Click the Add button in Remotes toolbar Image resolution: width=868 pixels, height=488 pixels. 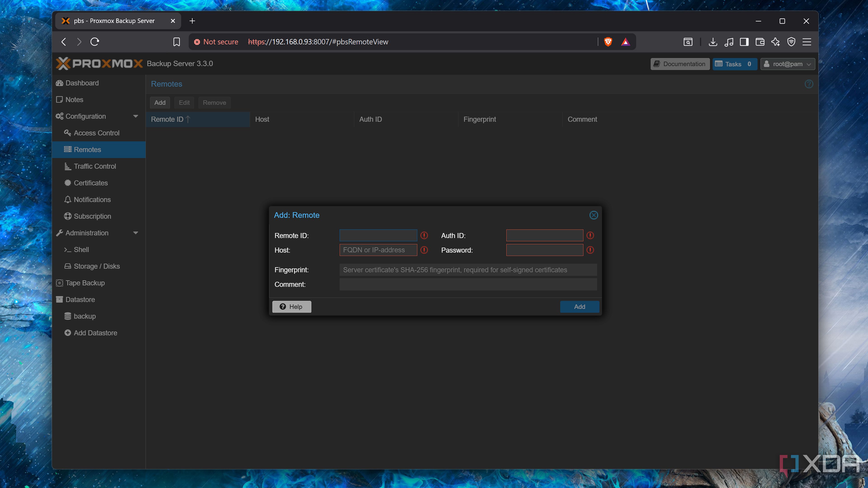[x=160, y=102]
